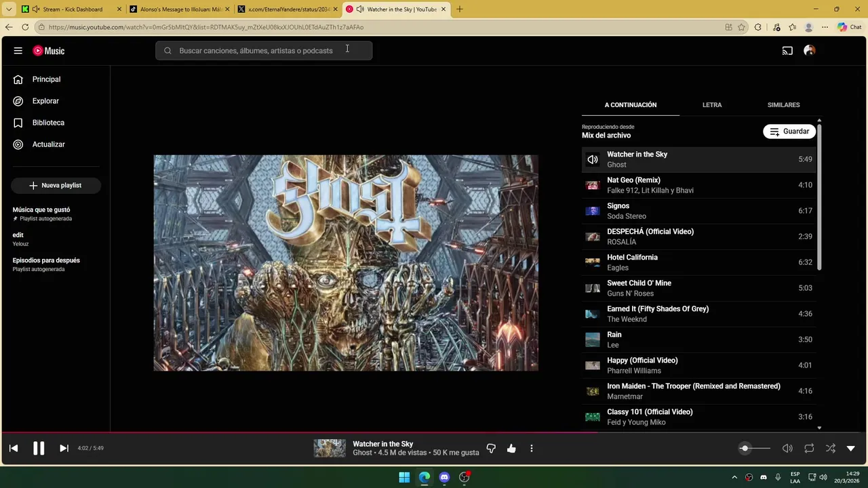Screen dimensions: 868x488
Task: Open the hamburger guide menu
Action: tap(18, 51)
